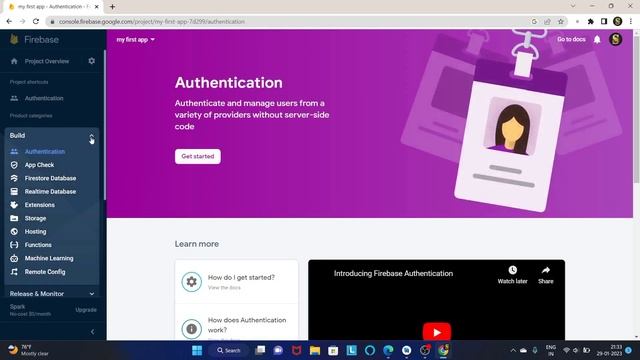
Task: Open Task View from taskbar
Action: pyautogui.click(x=260, y=350)
